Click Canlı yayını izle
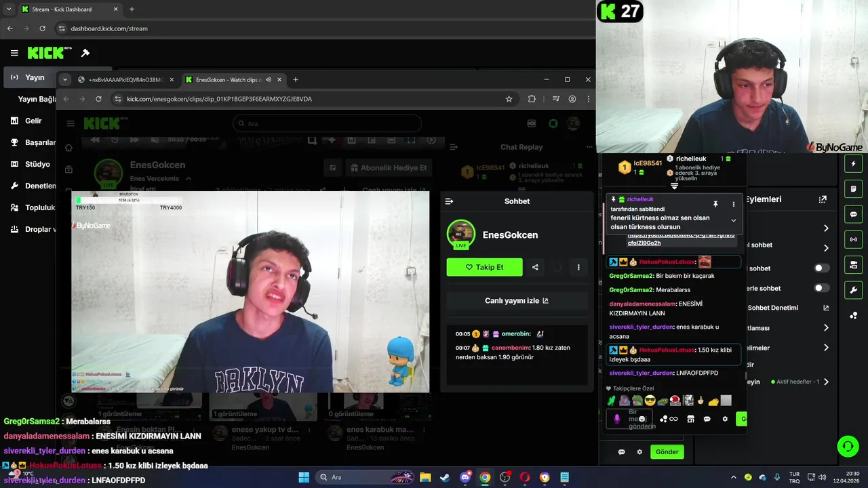 click(x=517, y=301)
